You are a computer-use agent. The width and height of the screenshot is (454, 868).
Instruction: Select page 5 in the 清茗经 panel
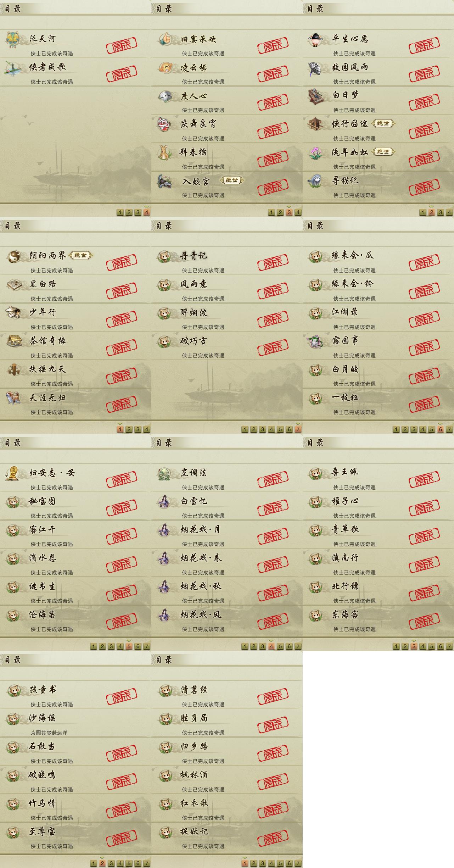[280, 863]
